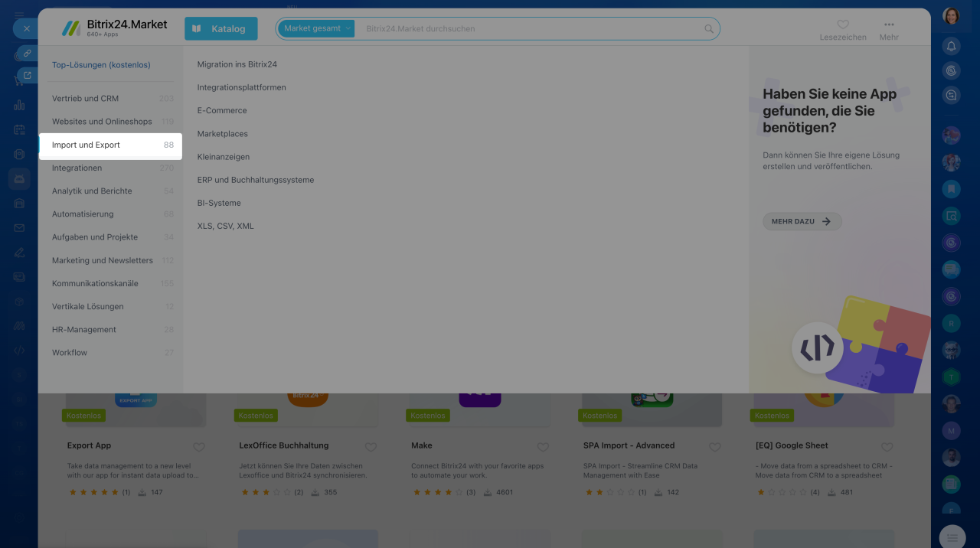
Task: Click the Export App thumbnail image
Action: [x=136, y=409]
